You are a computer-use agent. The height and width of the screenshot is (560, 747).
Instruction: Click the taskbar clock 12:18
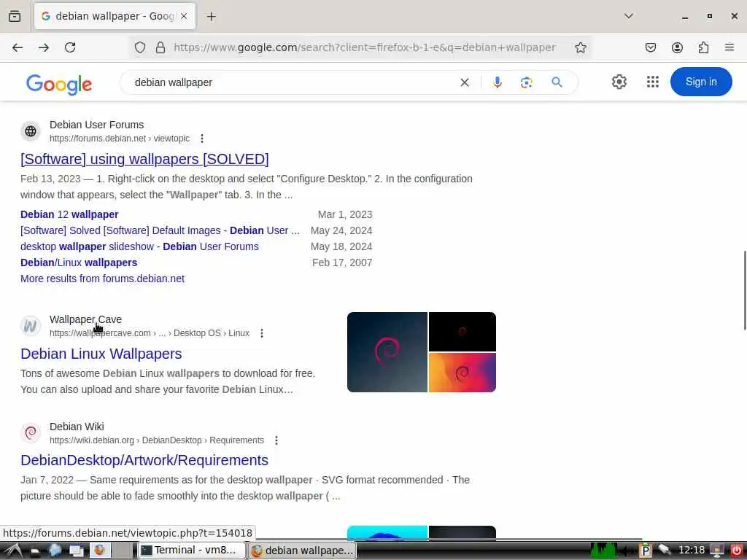(692, 550)
